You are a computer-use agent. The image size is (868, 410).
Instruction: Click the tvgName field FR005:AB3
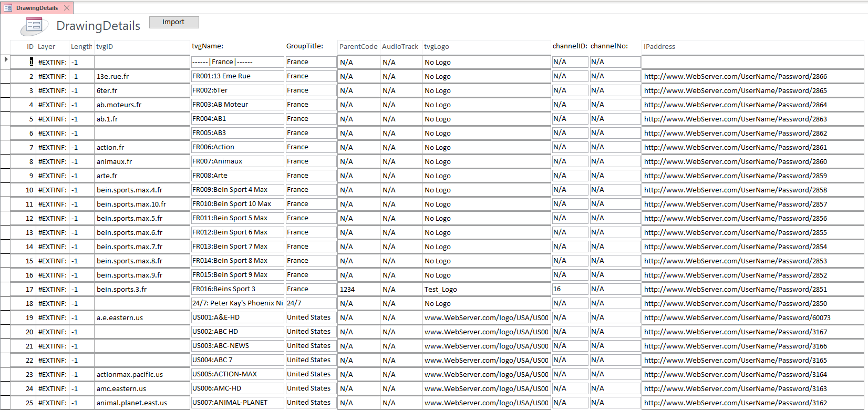(x=237, y=133)
